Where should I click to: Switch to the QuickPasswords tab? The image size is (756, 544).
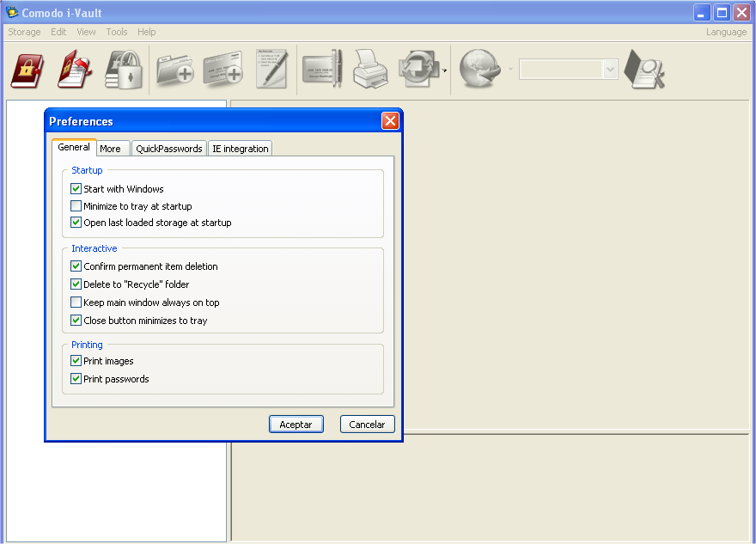pos(168,149)
